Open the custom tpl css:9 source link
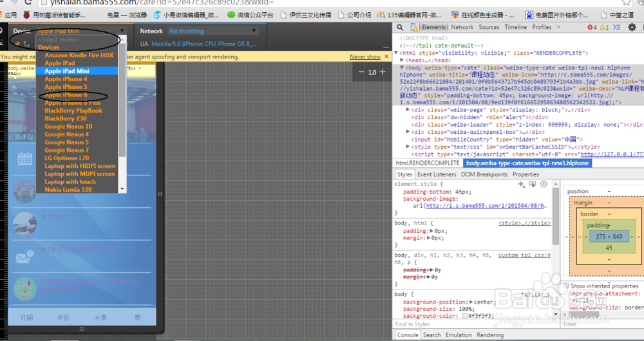This screenshot has width=644, height=341. tap(524, 255)
